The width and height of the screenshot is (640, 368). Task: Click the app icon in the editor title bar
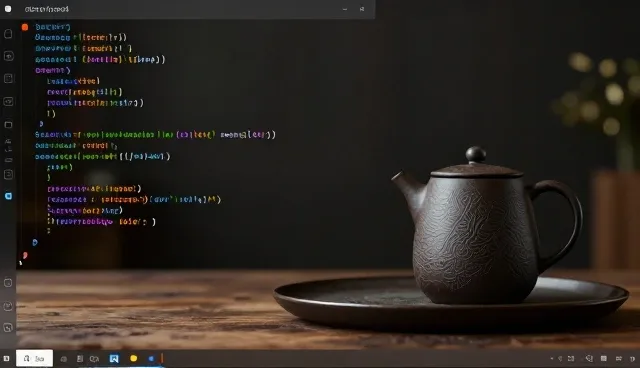click(x=8, y=9)
